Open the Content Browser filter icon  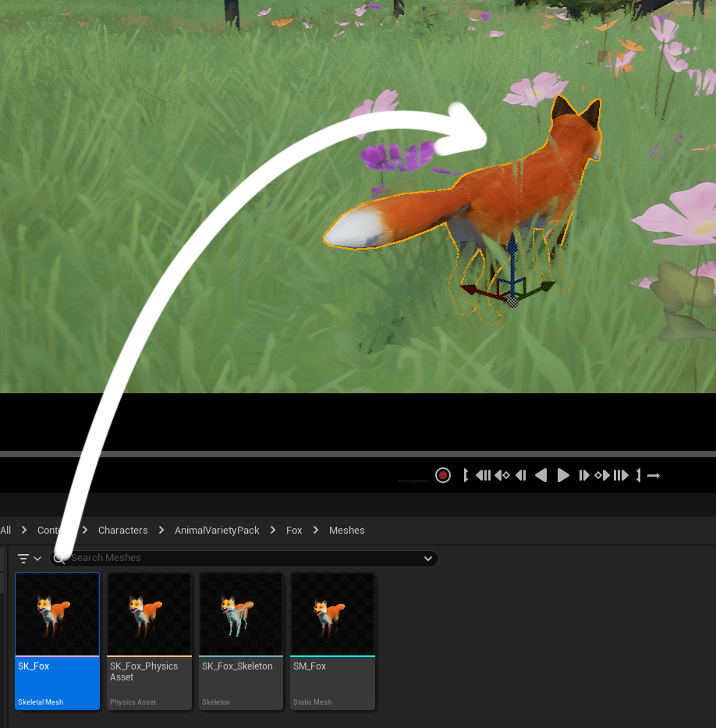point(24,558)
